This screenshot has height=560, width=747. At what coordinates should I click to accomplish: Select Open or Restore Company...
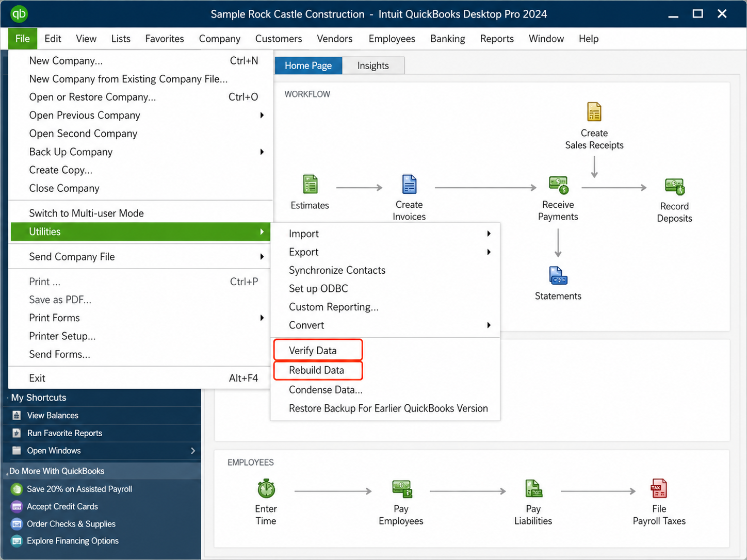click(140, 97)
